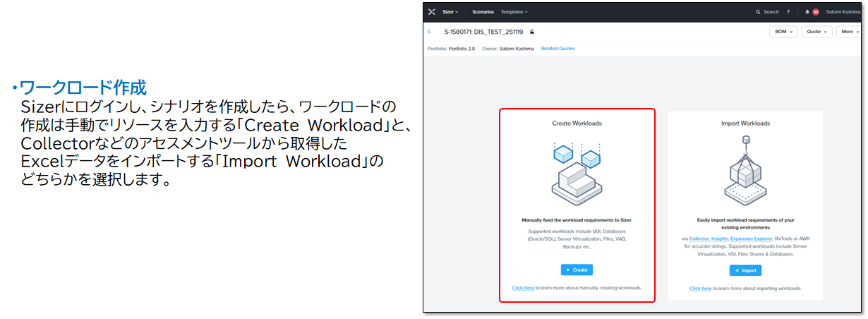Click the search magnifier icon

[x=758, y=12]
